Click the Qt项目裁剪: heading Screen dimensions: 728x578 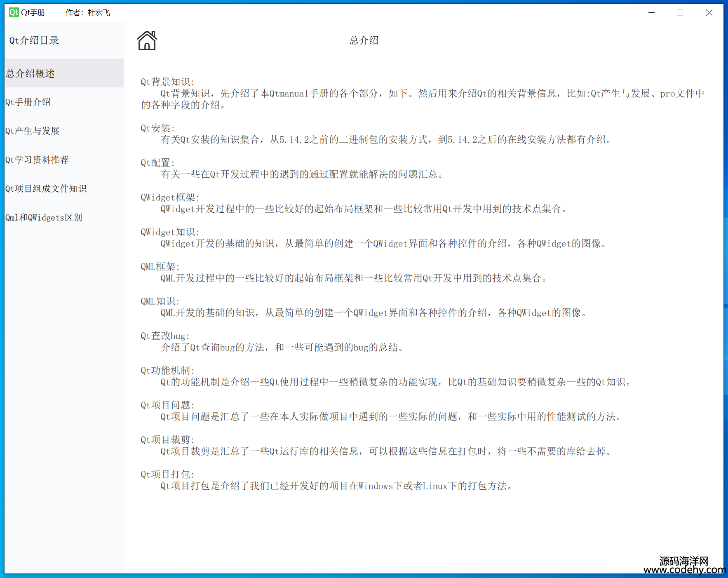167,439
